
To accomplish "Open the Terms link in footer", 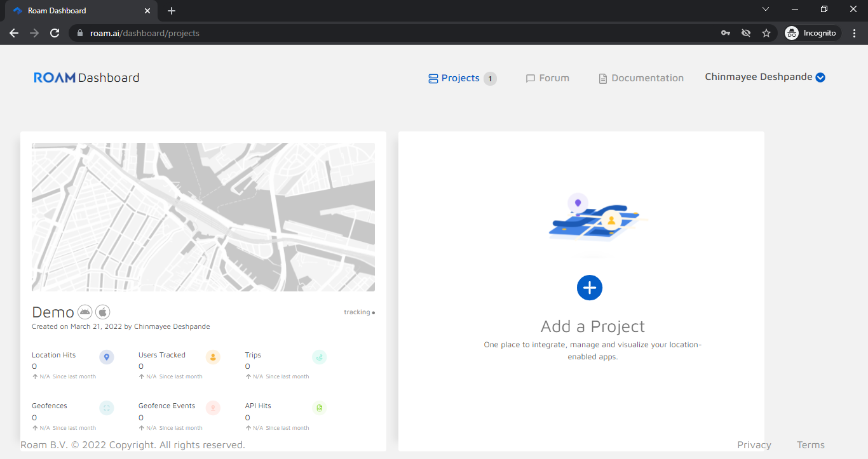I will (811, 445).
